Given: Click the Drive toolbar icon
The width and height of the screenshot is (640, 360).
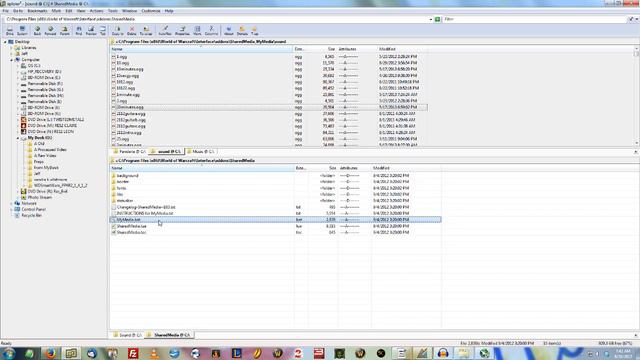Looking at the screenshot, I should tap(9, 30).
